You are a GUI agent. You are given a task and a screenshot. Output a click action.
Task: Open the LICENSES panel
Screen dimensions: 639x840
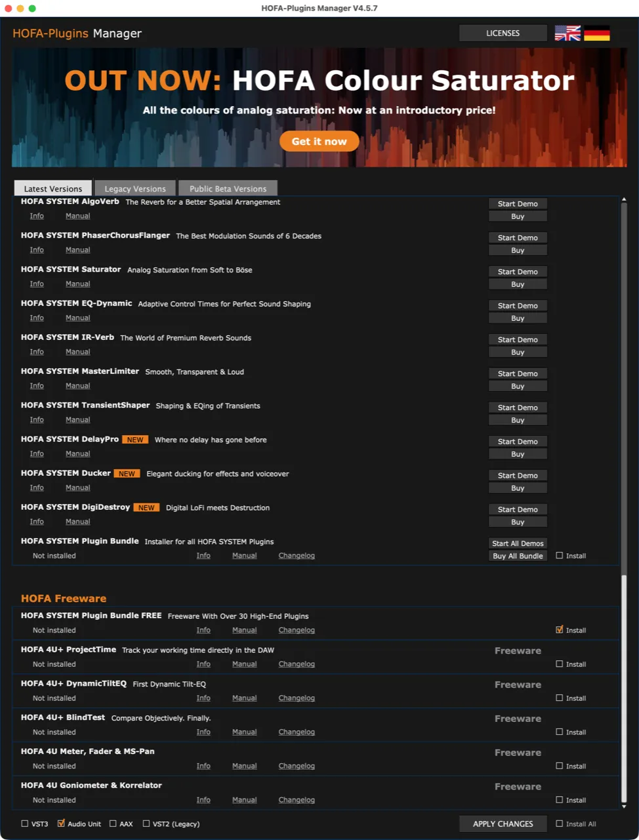pos(503,32)
